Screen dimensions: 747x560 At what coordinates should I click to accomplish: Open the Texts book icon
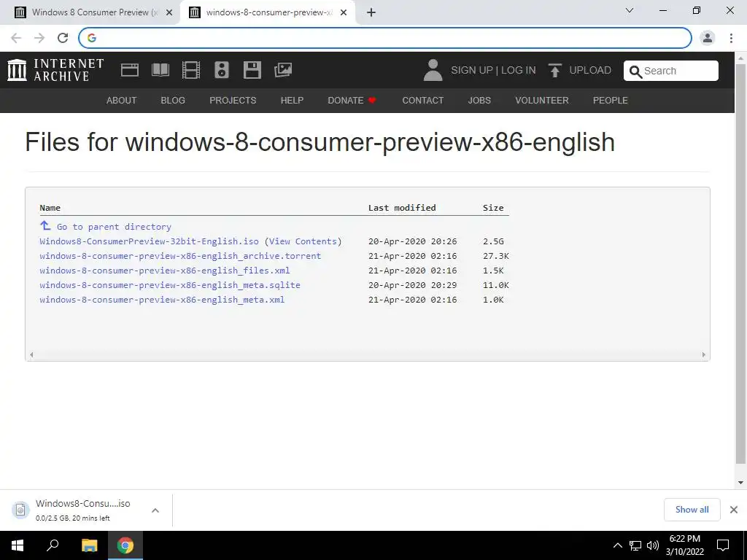[x=160, y=70]
